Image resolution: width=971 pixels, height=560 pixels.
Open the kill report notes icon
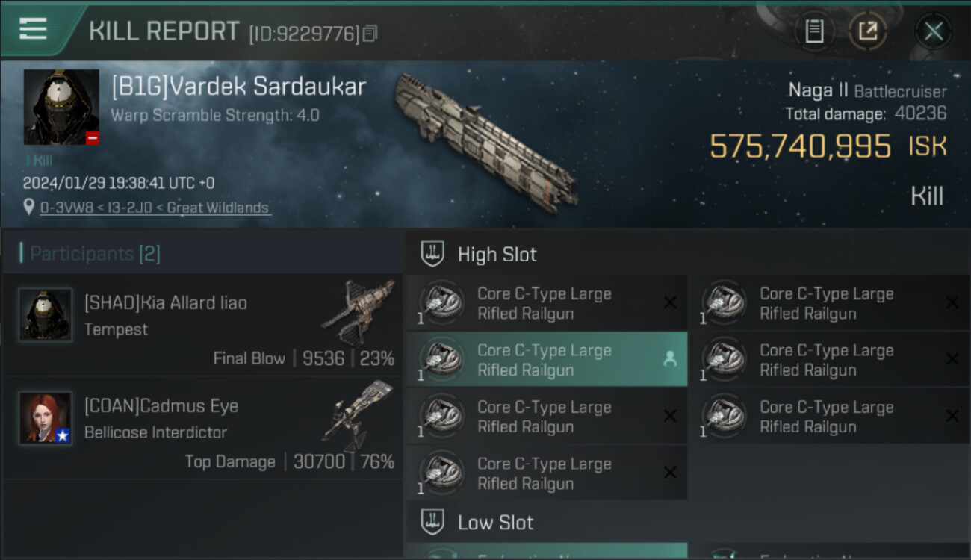pyautogui.click(x=814, y=31)
